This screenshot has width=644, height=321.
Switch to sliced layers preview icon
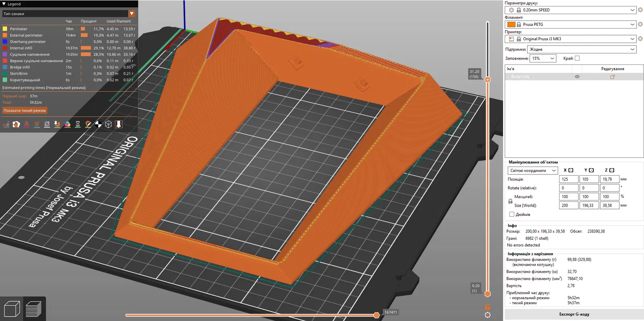click(34, 309)
